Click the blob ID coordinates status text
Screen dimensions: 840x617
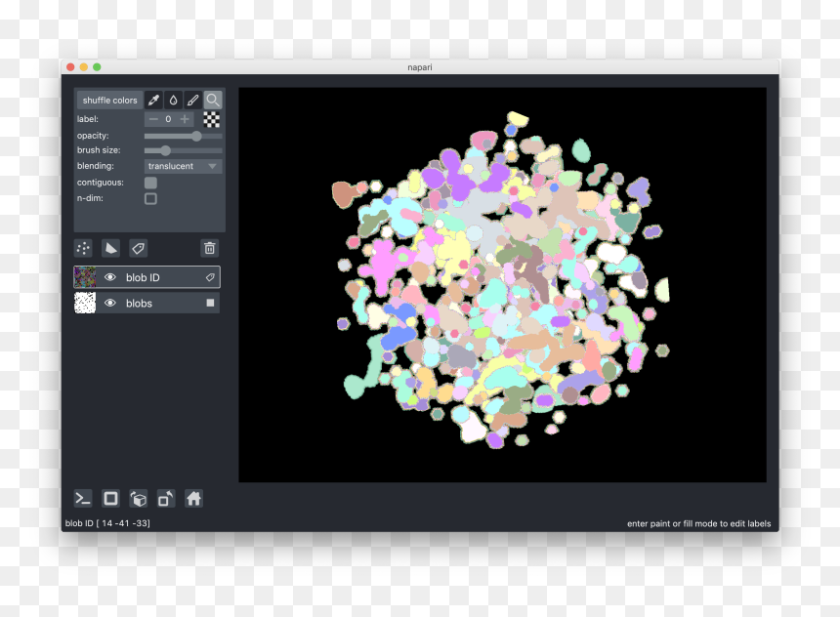(x=107, y=523)
